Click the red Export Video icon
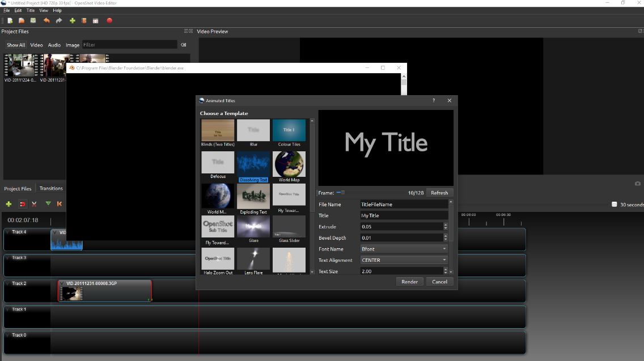The width and height of the screenshot is (644, 361). [109, 20]
